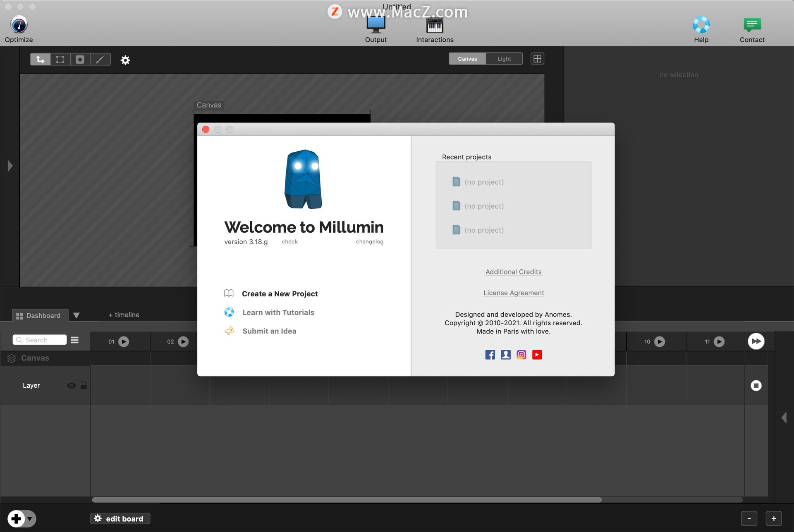
Task: Select the mask tool in the canvas toolbar
Action: (x=80, y=60)
